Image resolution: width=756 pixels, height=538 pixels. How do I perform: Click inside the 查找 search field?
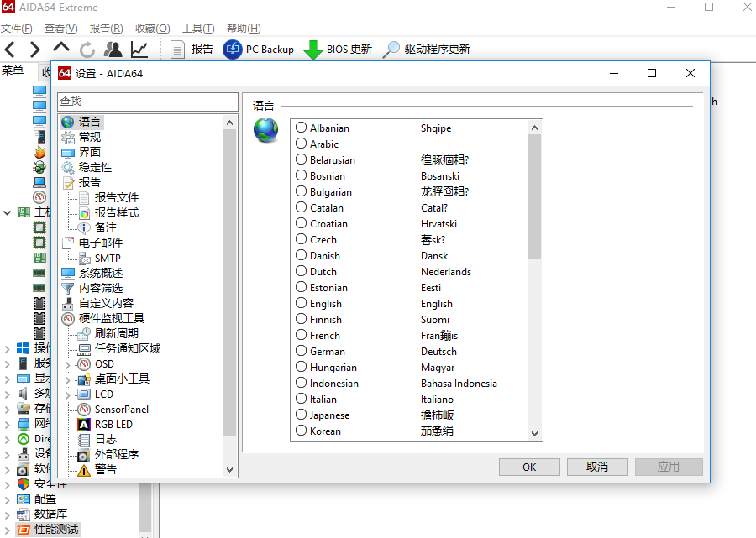click(x=147, y=99)
